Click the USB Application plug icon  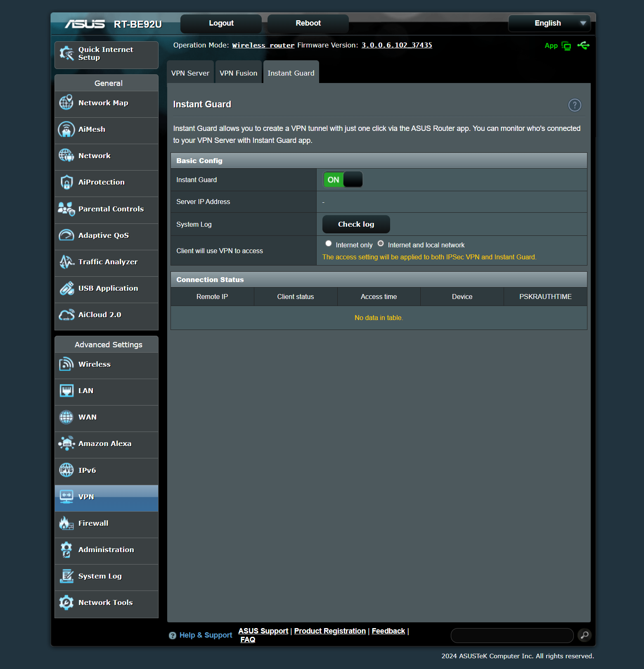tap(66, 288)
